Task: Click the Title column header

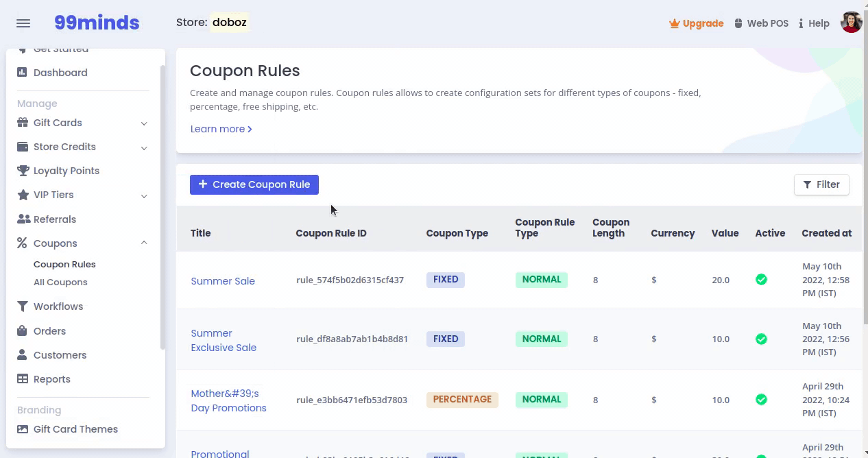Action: tap(200, 233)
